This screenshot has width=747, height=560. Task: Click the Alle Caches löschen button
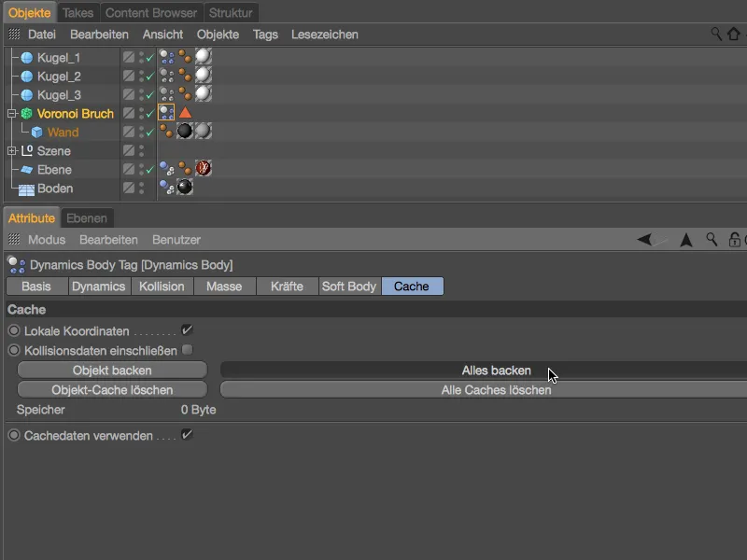[484, 389]
